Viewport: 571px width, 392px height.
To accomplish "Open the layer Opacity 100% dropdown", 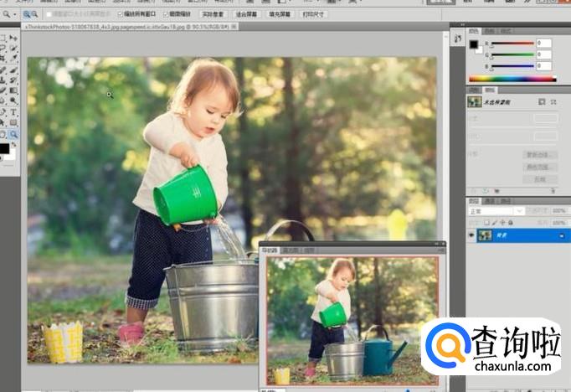I will pos(559,210).
